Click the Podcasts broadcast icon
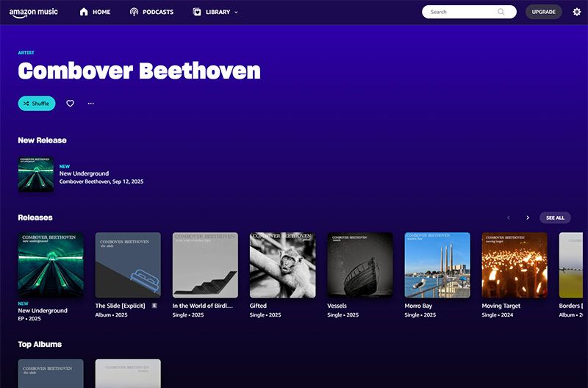This screenshot has height=388, width=588. 134,12
